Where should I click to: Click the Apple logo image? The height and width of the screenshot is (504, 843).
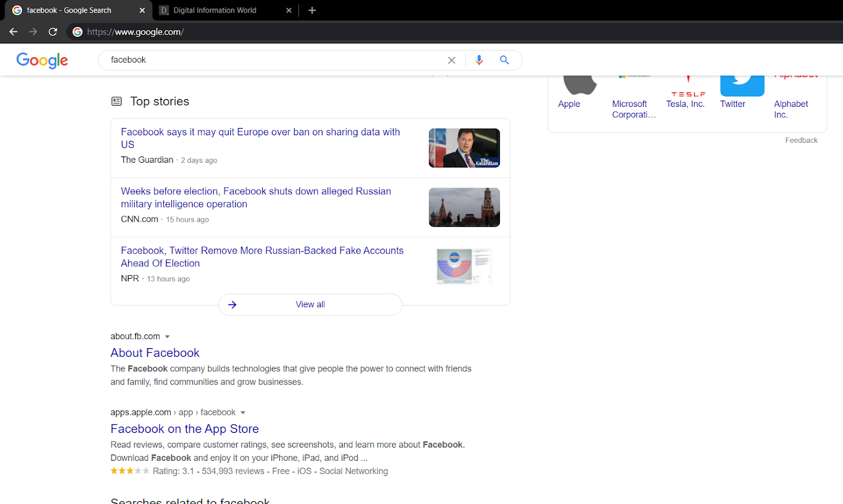point(580,85)
